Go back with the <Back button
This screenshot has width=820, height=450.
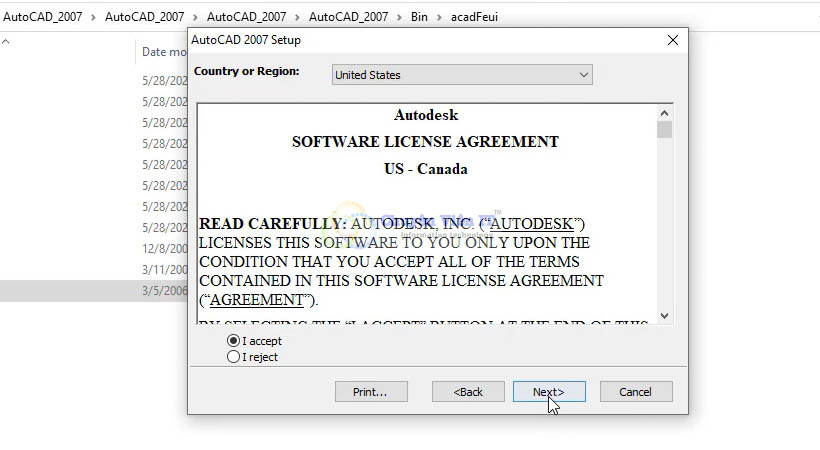[x=468, y=392]
